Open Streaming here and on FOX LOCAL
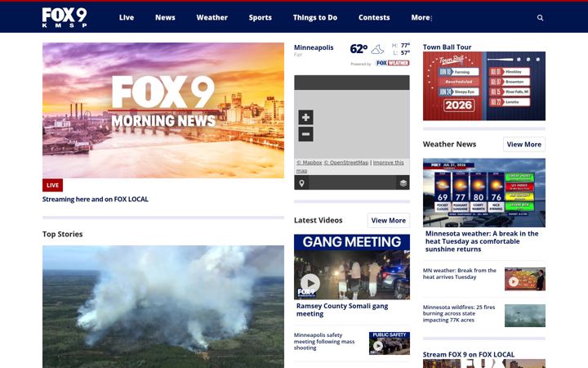Image resolution: width=588 pixels, height=368 pixels. [96, 200]
